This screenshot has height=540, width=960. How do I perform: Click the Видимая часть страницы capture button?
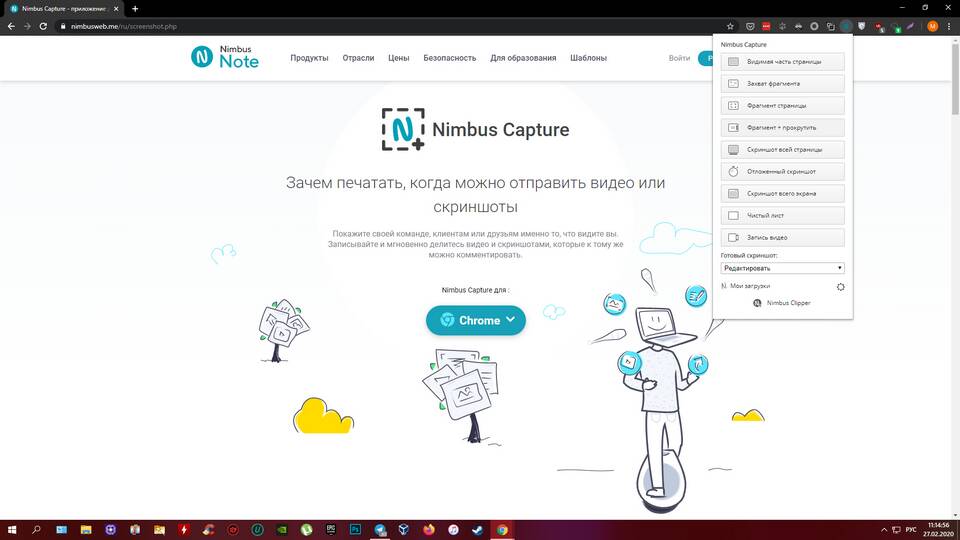(782, 62)
